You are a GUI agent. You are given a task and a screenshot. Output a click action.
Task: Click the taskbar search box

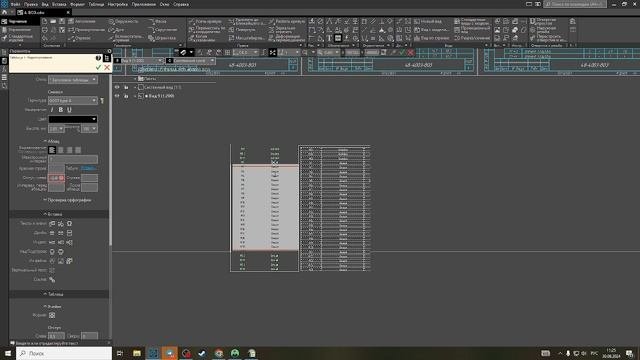click(x=64, y=353)
